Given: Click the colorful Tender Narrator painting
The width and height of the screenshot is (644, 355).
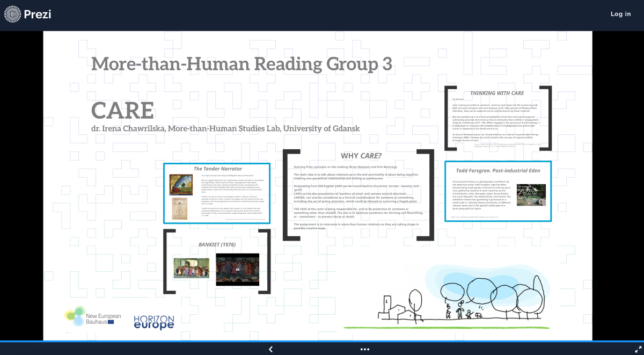Looking at the screenshot, I should [x=180, y=185].
